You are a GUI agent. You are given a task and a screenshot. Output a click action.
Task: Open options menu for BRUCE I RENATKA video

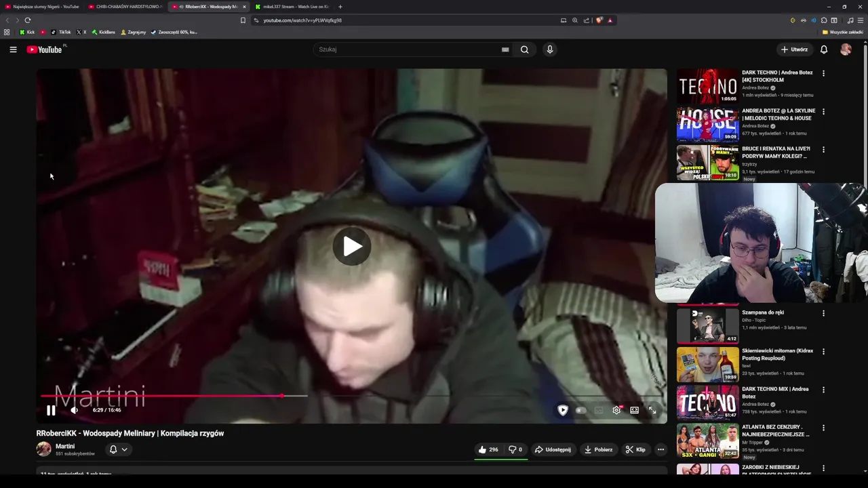823,150
